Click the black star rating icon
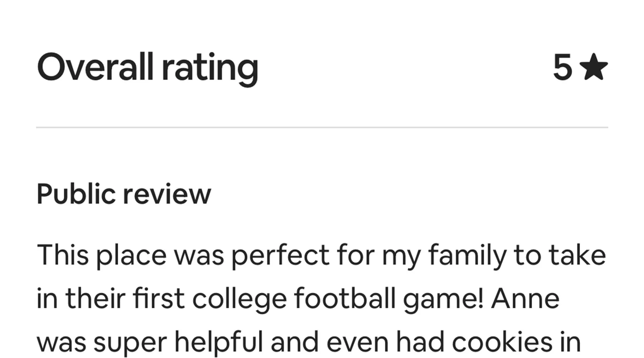This screenshot has width=644, height=358. 593,67
